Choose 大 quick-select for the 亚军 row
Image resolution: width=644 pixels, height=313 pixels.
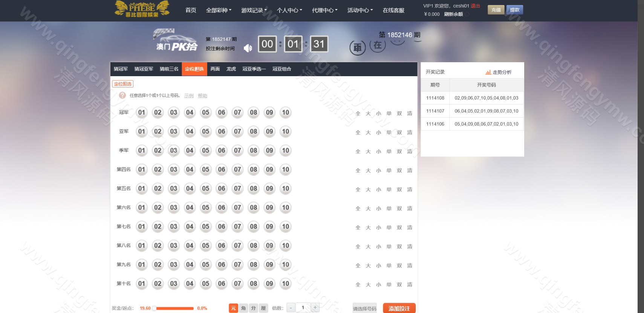pyautogui.click(x=368, y=133)
